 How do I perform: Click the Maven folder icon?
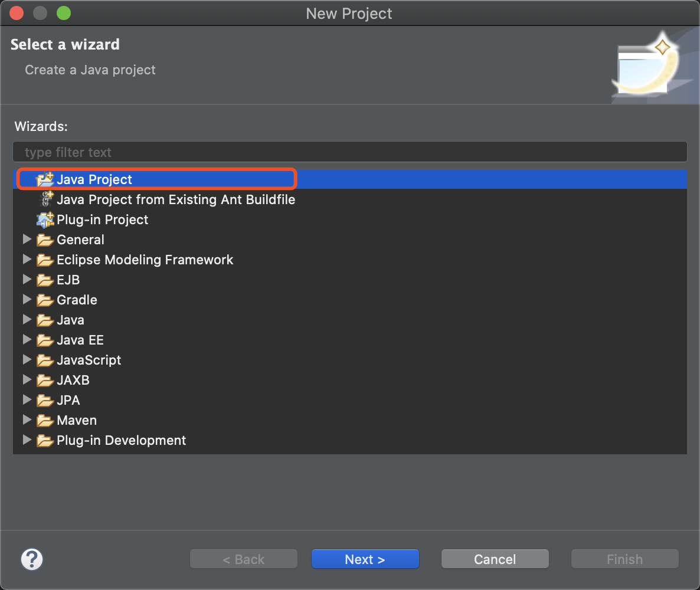pyautogui.click(x=45, y=421)
